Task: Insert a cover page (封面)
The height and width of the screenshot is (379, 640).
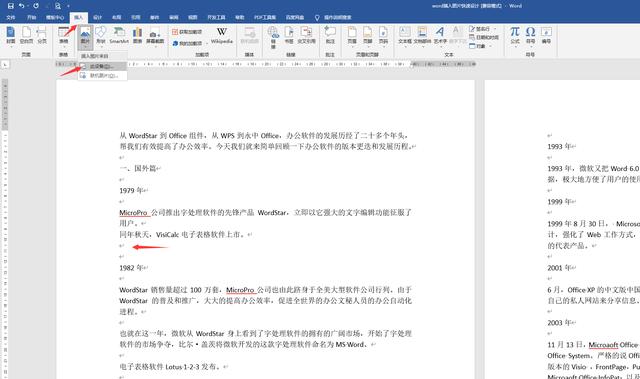Action: (11, 35)
